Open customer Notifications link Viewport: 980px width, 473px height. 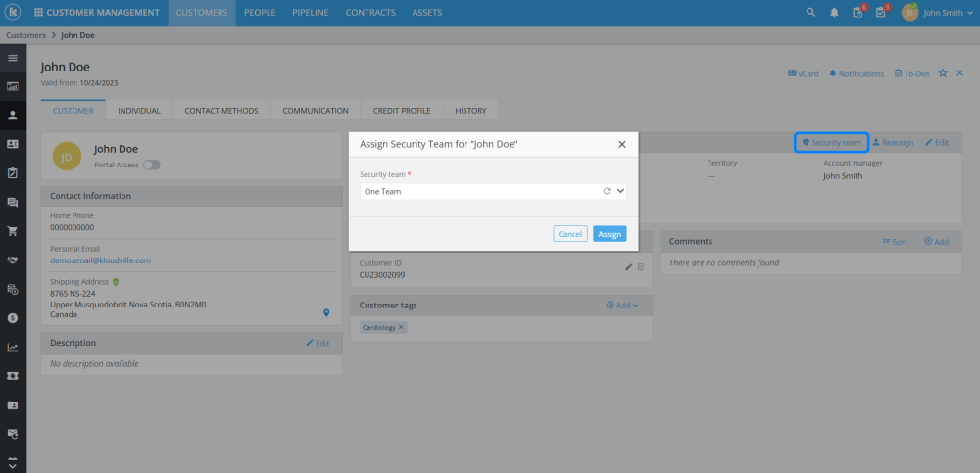[857, 73]
